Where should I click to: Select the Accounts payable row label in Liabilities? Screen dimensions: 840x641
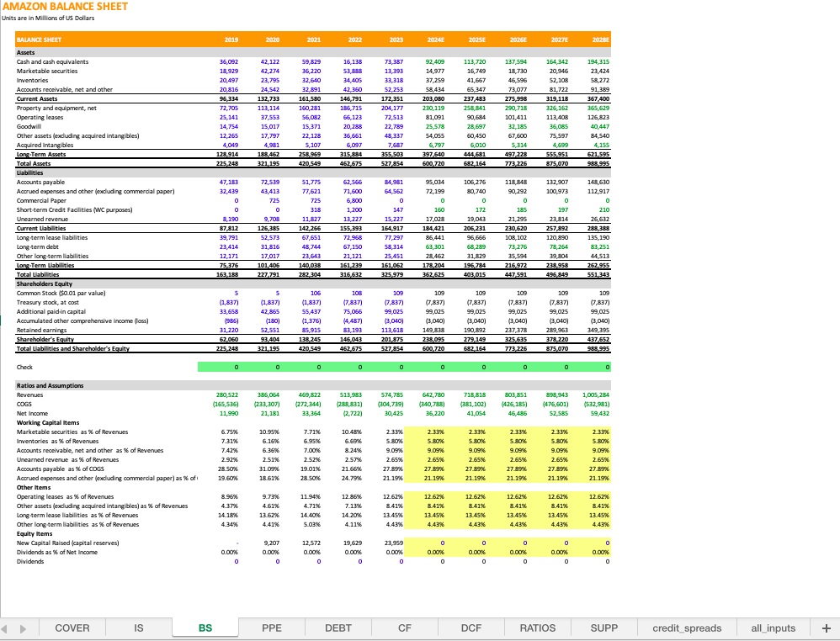40,182
